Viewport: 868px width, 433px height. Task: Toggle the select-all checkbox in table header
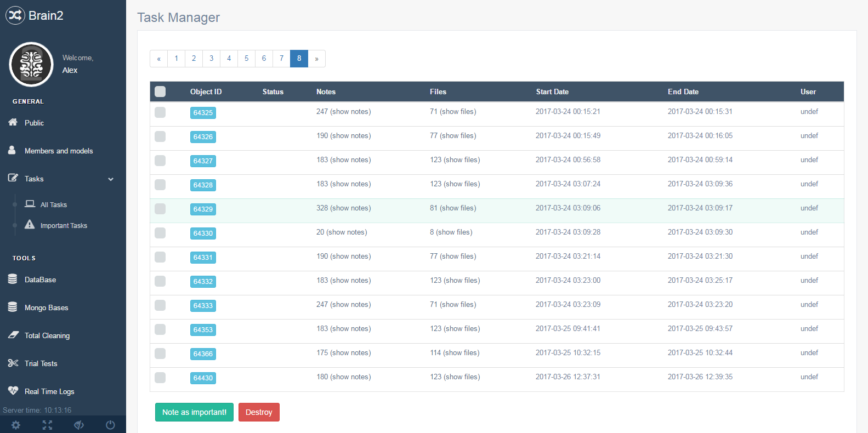click(160, 92)
